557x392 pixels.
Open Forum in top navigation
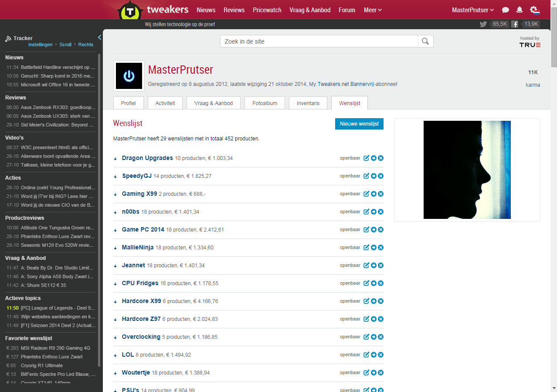click(347, 10)
